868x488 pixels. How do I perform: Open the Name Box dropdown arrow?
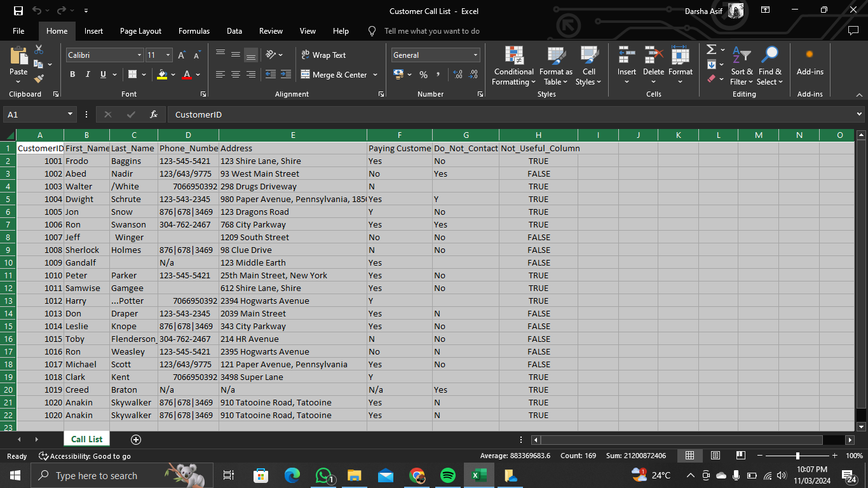click(x=71, y=114)
